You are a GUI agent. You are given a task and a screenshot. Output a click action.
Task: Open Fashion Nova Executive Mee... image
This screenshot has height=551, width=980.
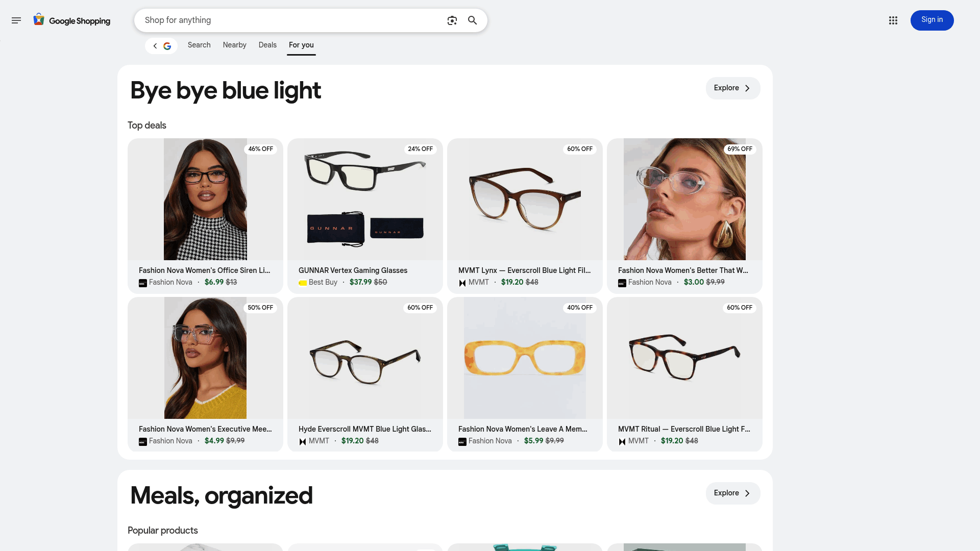(x=205, y=358)
